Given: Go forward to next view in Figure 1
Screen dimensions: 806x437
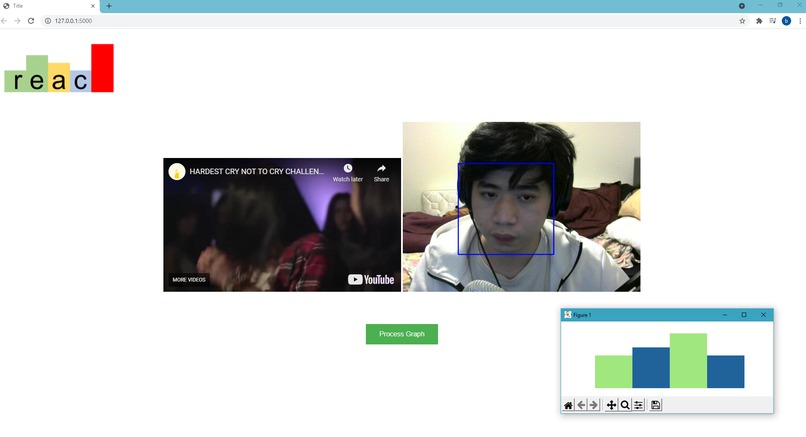Looking at the screenshot, I should point(594,405).
